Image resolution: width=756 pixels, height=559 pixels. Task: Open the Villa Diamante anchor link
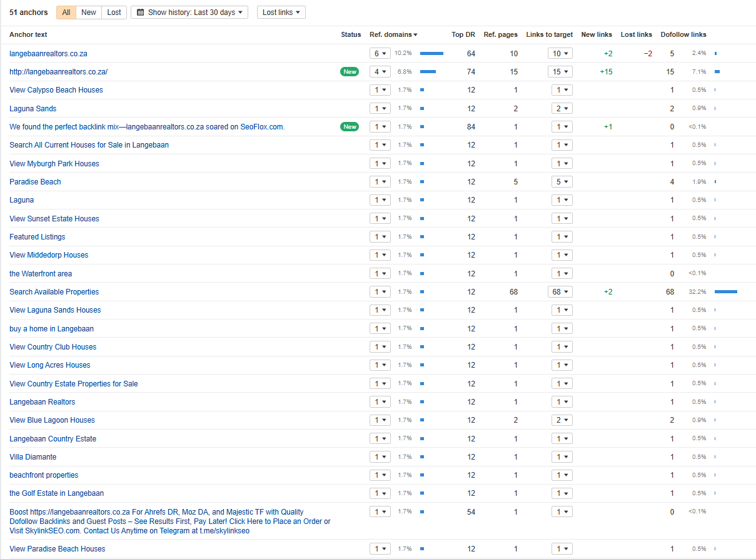pos(33,457)
